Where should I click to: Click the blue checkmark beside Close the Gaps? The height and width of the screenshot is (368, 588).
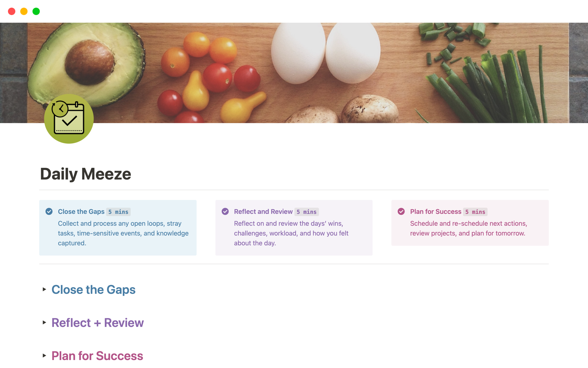[49, 211]
